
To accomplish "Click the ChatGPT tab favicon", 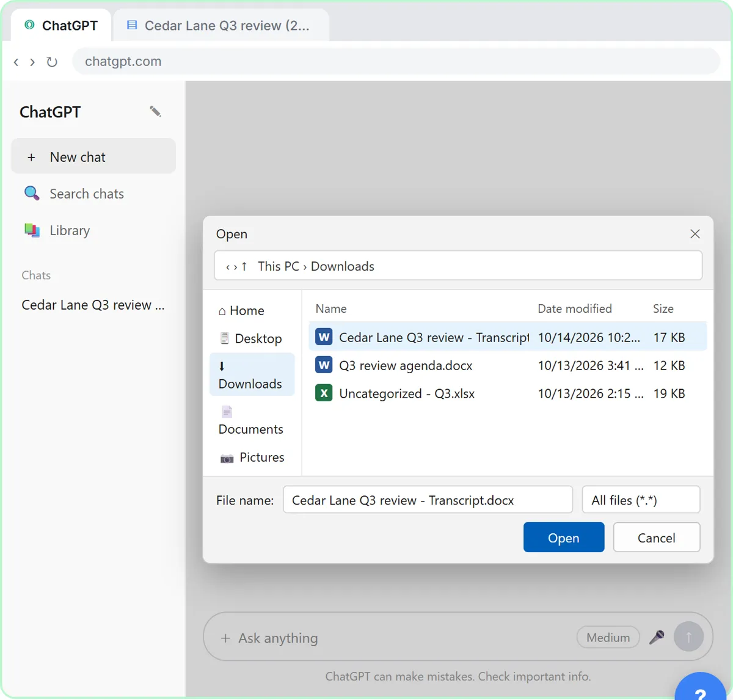I will click(x=29, y=25).
